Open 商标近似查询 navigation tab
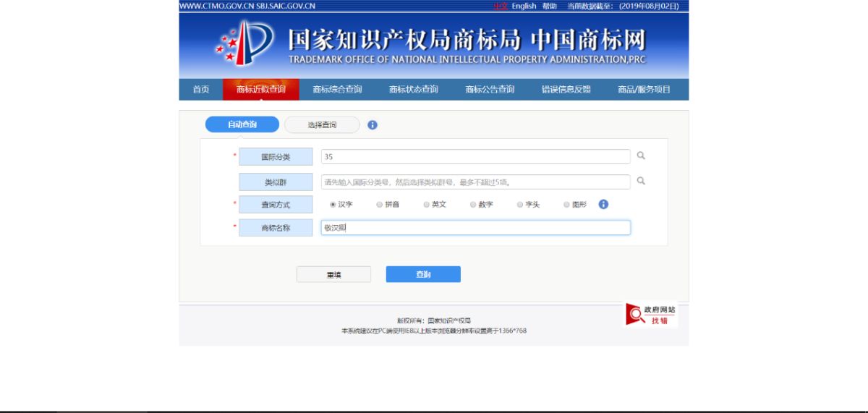Image resolution: width=868 pixels, height=413 pixels. coord(260,90)
